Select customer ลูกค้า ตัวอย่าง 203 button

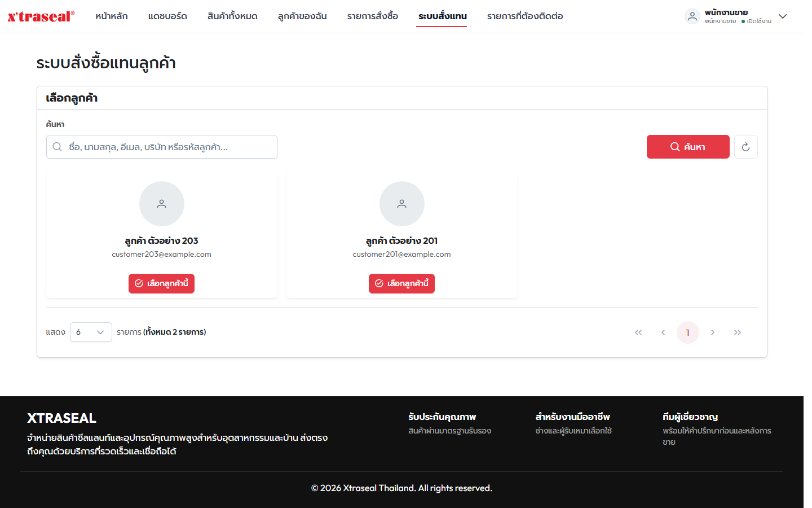pos(161,283)
